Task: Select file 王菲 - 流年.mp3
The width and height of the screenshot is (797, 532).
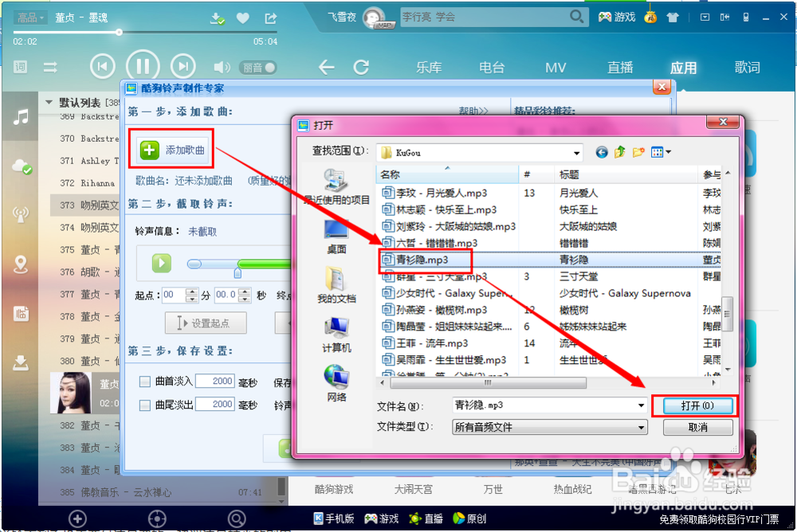Action: [426, 343]
